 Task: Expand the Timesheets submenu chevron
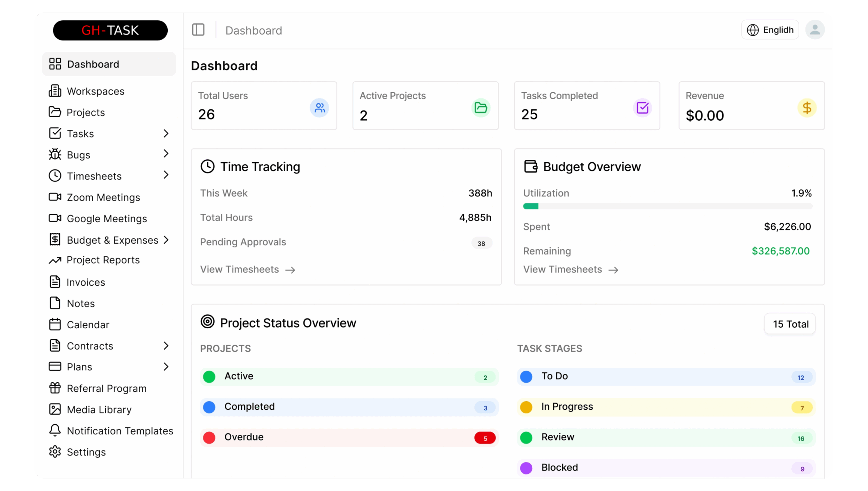coord(166,175)
